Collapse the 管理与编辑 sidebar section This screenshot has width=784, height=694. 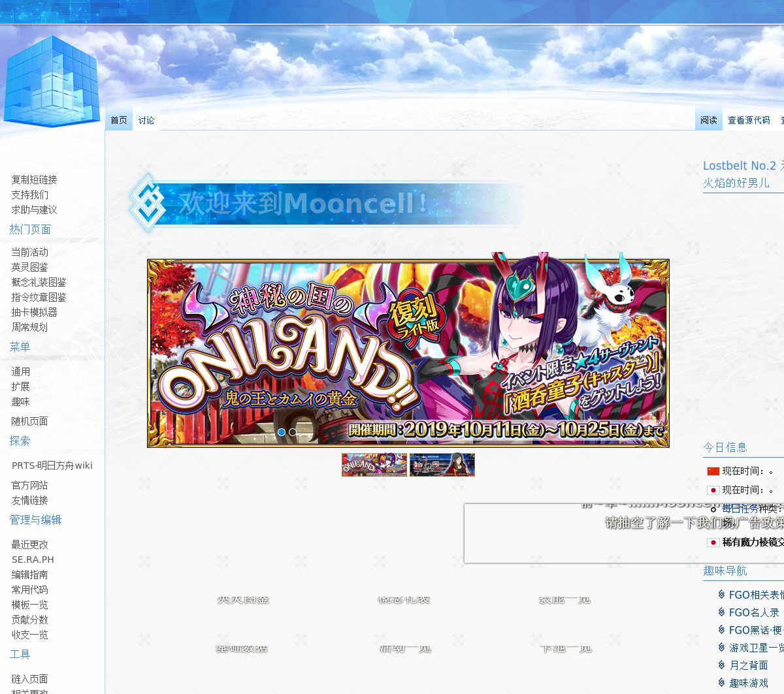click(x=35, y=520)
